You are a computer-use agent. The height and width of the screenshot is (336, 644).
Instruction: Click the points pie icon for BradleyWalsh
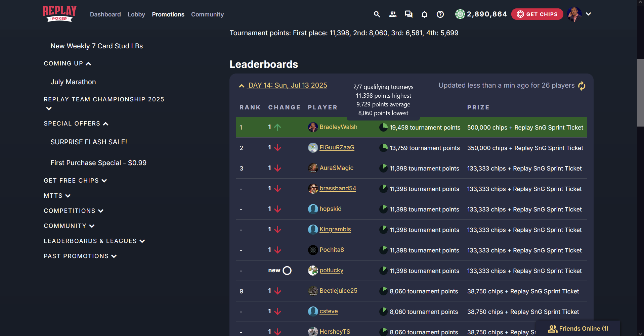[x=383, y=127]
